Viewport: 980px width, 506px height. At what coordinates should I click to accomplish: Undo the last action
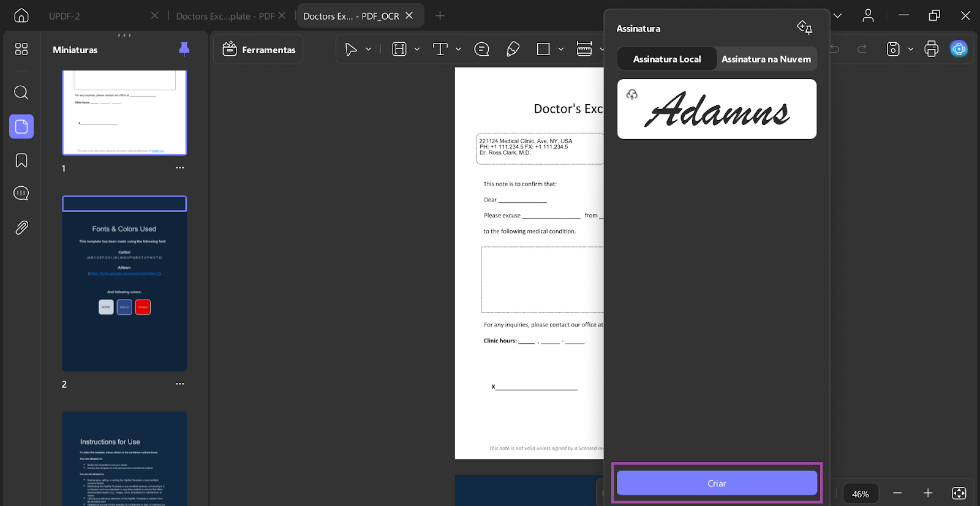click(834, 49)
